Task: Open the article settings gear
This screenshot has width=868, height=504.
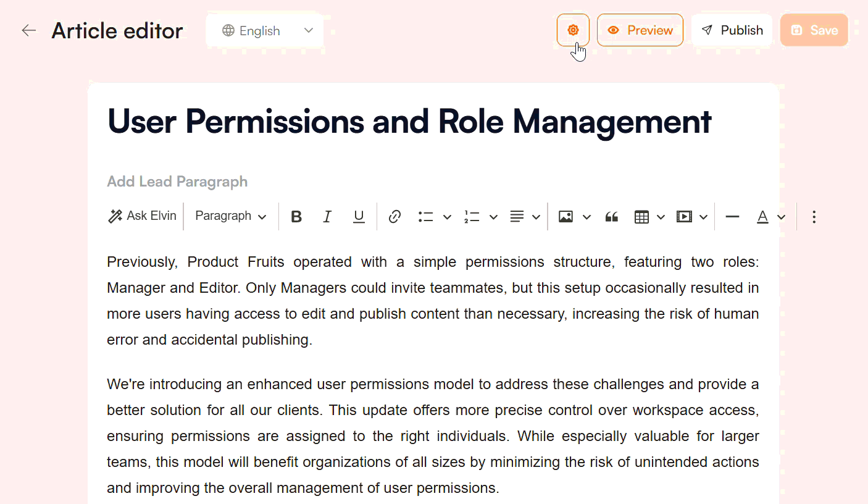Action: tap(573, 30)
